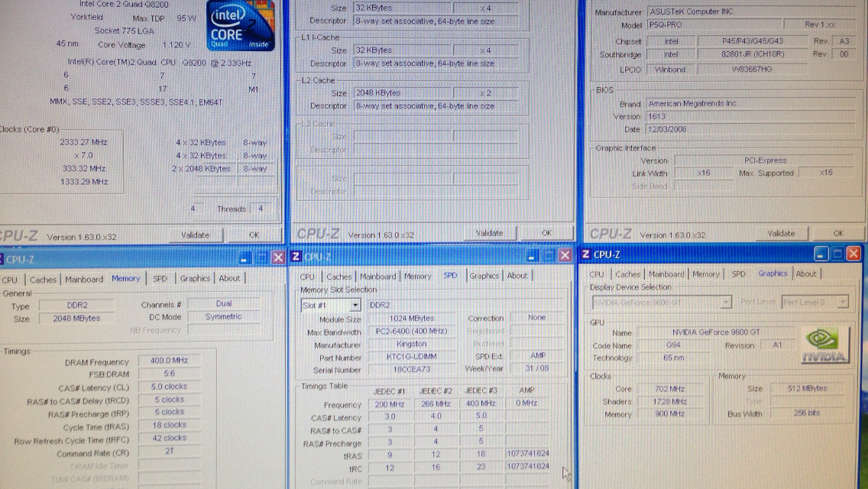Open Memory tab in the SPD-tab window

(x=417, y=276)
